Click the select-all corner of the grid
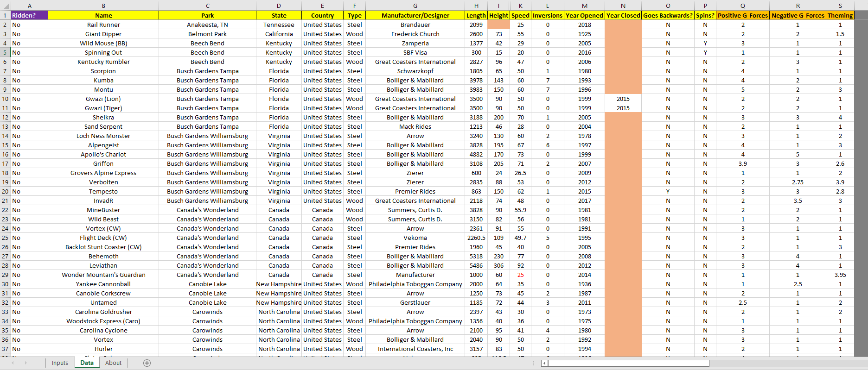Image resolution: width=868 pixels, height=370 pixels. coord(5,6)
